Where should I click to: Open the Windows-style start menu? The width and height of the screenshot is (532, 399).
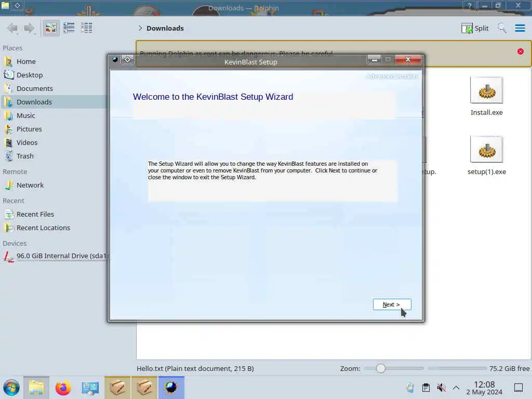pyautogui.click(x=11, y=388)
